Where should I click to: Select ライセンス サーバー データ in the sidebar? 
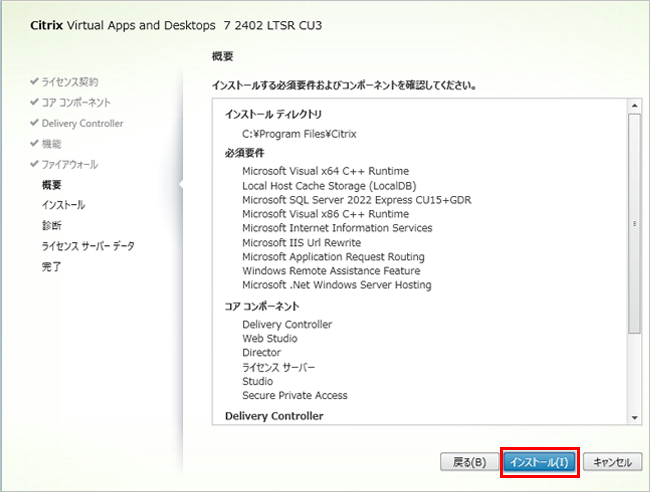[x=87, y=246]
